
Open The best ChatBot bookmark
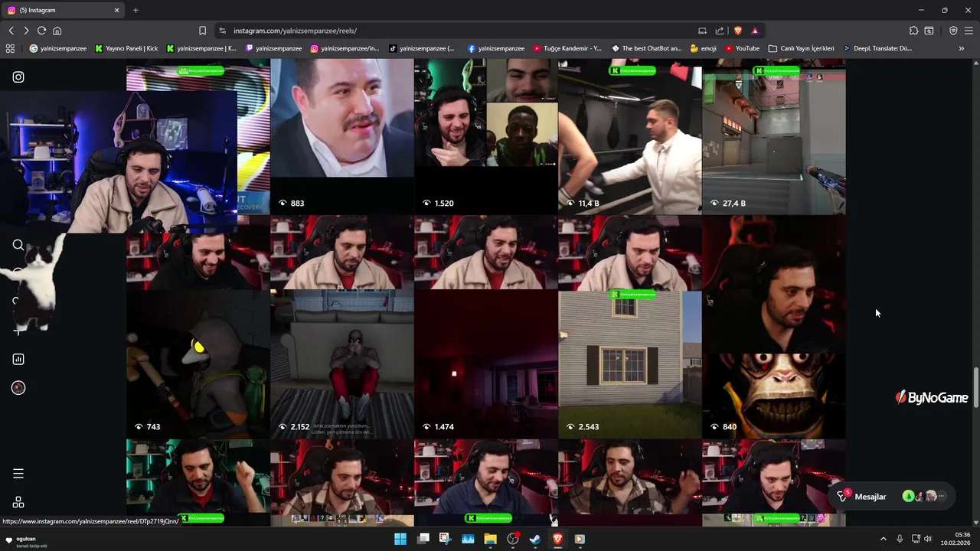click(646, 48)
